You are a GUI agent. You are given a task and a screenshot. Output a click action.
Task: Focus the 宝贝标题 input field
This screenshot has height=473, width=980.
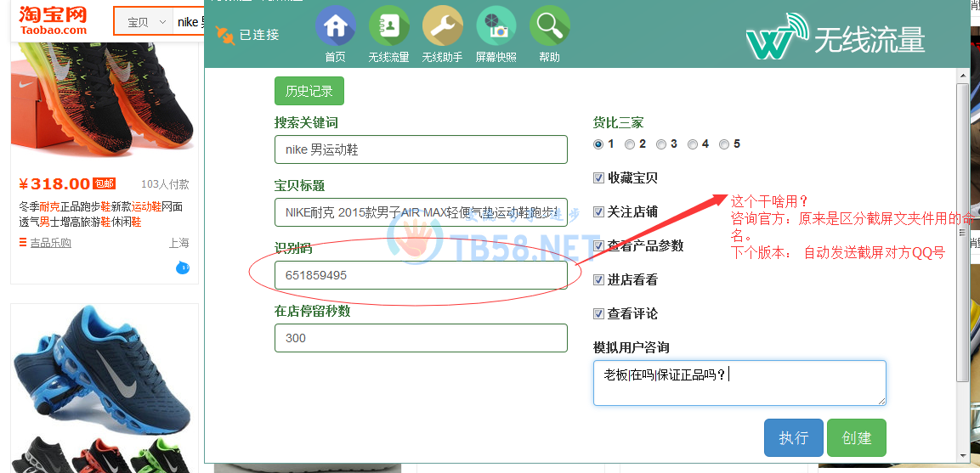pos(421,212)
